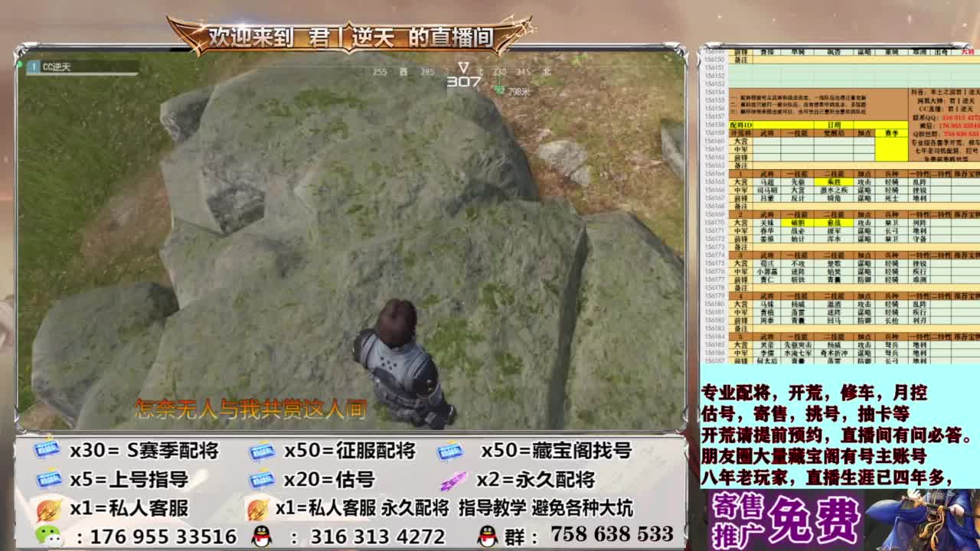This screenshot has width=980, height=551.
Task: Click the text x50=藏宝阁找号
Action: coord(556,451)
